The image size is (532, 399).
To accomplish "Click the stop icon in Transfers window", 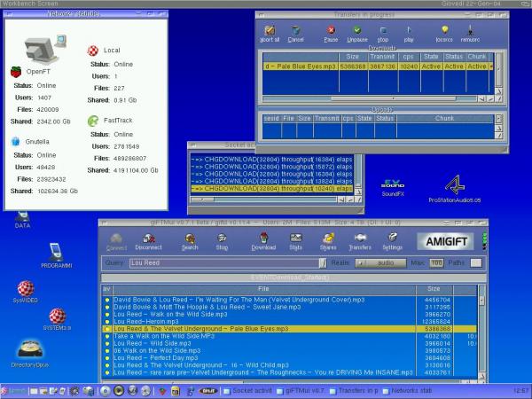I will pos(383,34).
